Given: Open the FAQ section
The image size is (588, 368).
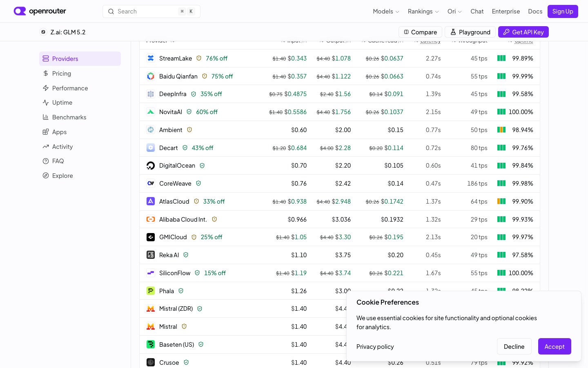Looking at the screenshot, I should pos(80,161).
